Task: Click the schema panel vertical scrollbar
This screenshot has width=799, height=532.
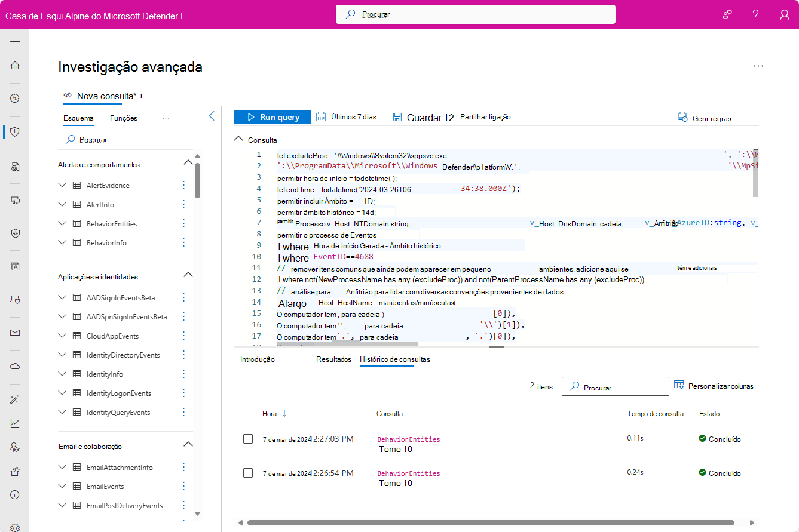Action: pos(197,181)
